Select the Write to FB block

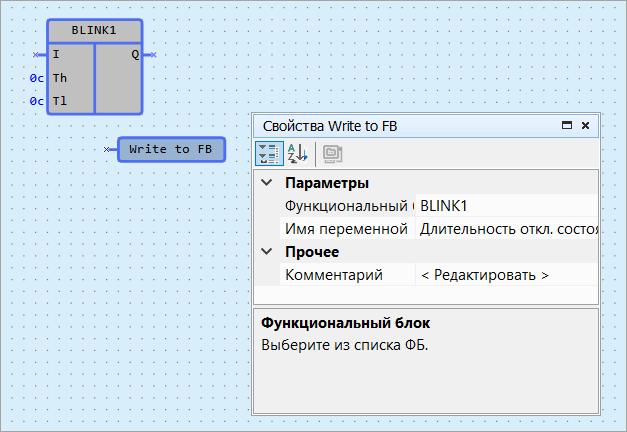pos(170,150)
